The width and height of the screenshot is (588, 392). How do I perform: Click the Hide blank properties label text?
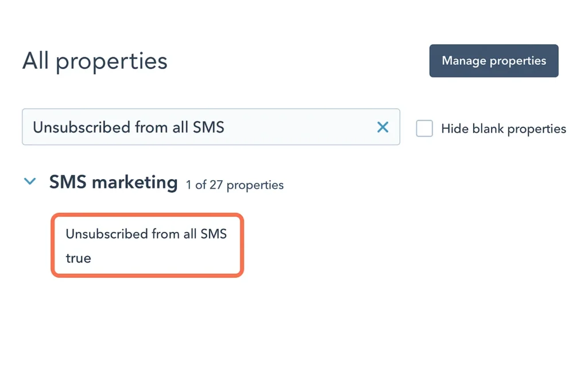click(503, 129)
